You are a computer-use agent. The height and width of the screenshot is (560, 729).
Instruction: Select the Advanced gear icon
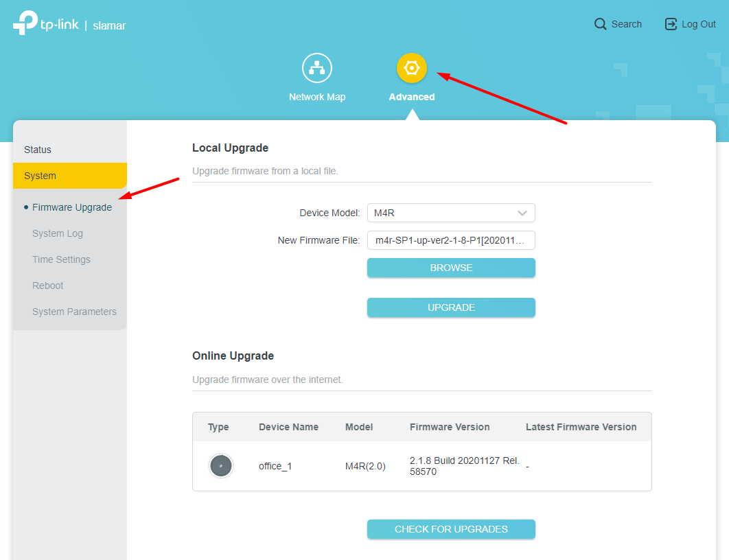pyautogui.click(x=412, y=69)
